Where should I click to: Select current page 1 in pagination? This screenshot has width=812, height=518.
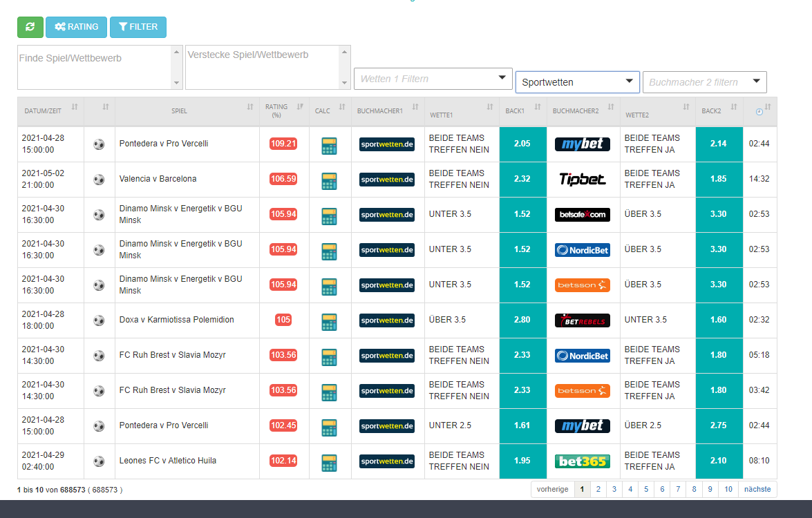582,489
